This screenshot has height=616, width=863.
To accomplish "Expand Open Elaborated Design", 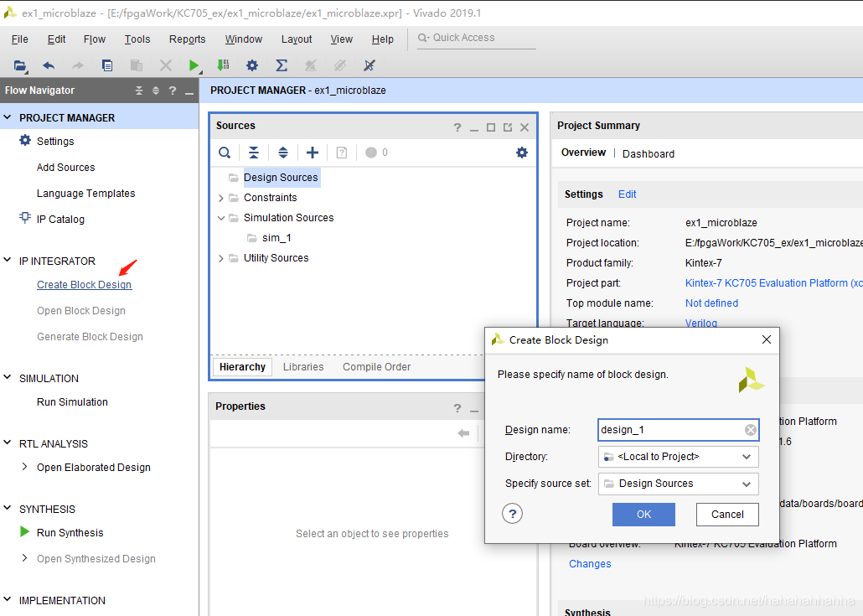I will coord(24,467).
